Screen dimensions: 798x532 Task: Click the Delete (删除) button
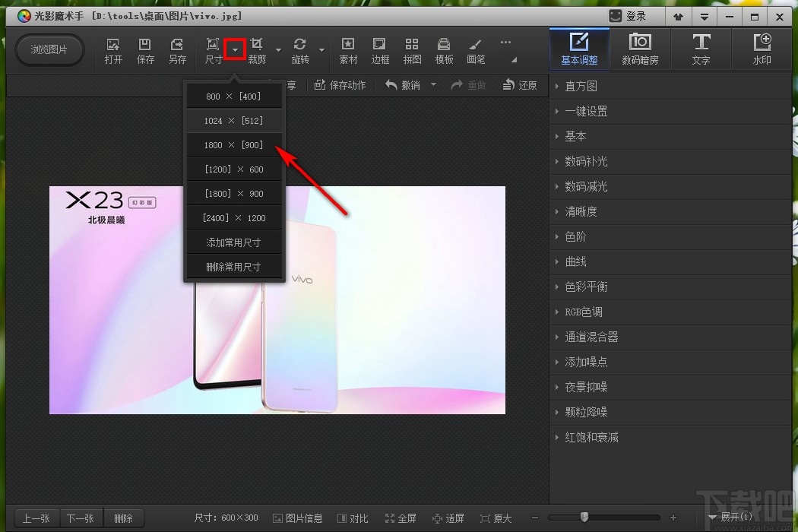pyautogui.click(x=124, y=518)
